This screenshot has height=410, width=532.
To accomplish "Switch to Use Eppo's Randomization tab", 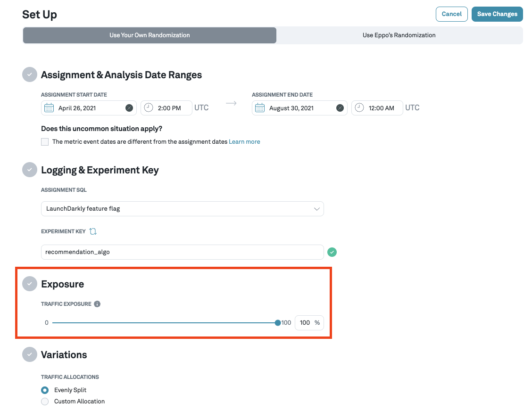I will click(399, 35).
